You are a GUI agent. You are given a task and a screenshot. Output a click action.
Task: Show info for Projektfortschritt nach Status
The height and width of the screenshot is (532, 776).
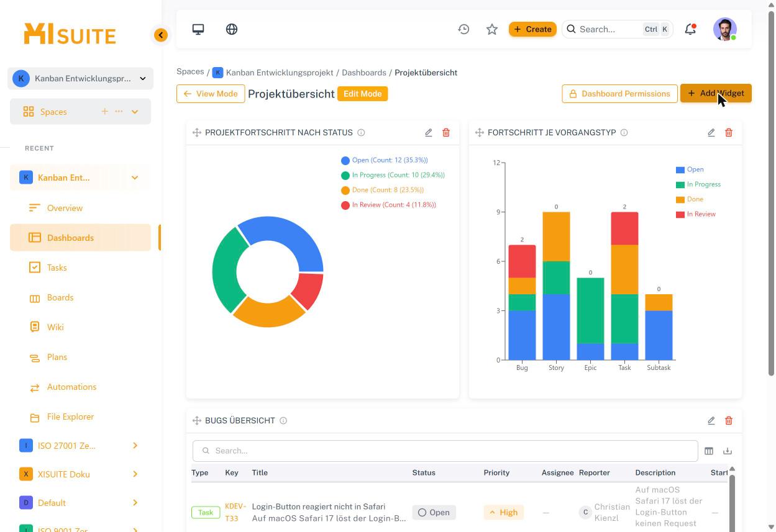pyautogui.click(x=361, y=133)
